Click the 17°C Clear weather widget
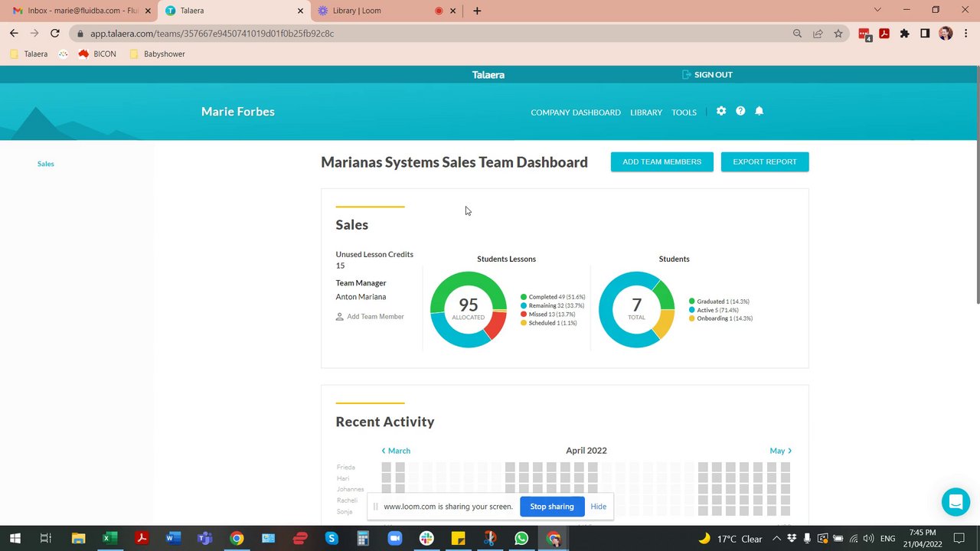The image size is (980, 551). (x=730, y=539)
